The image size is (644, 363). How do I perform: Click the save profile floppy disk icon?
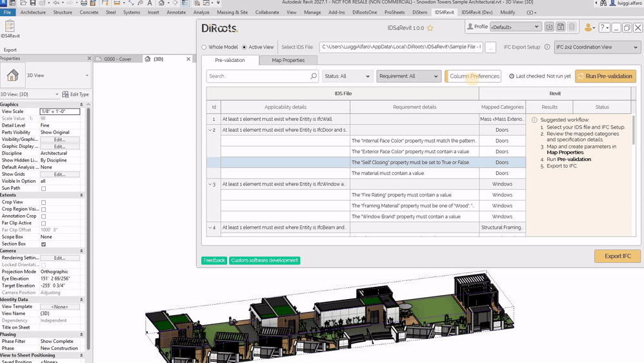point(561,26)
